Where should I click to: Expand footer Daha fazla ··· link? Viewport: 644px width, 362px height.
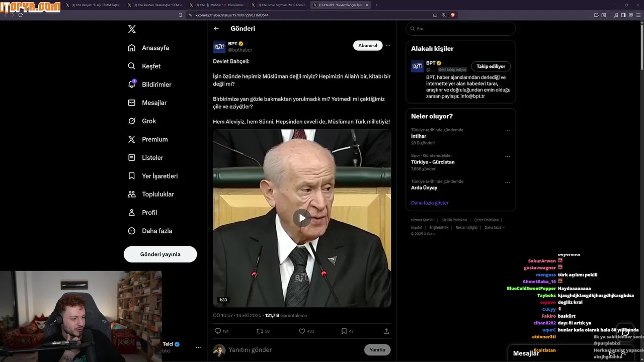pyautogui.click(x=495, y=227)
